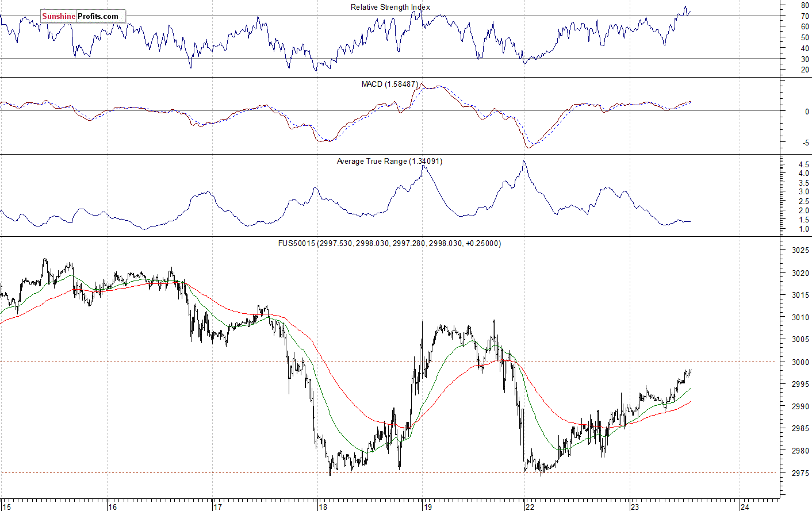Click the ATR 3.0 axis value
812x511 pixels.
click(x=803, y=192)
